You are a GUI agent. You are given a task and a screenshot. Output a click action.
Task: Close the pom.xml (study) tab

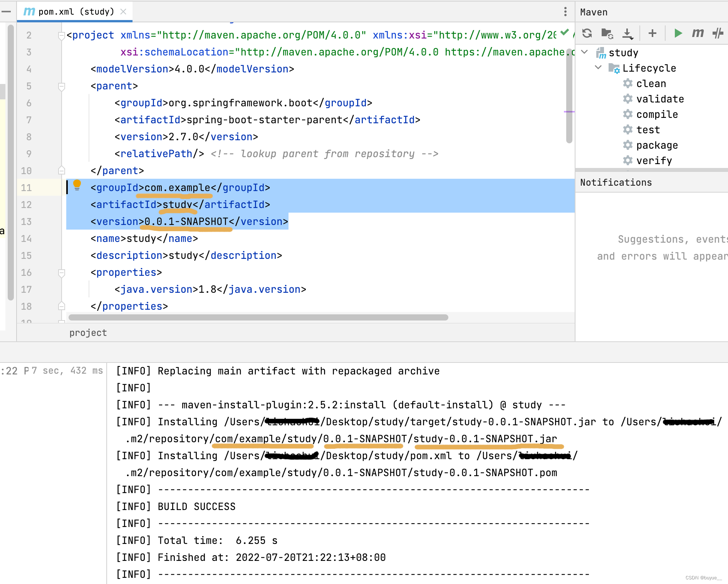(x=123, y=12)
